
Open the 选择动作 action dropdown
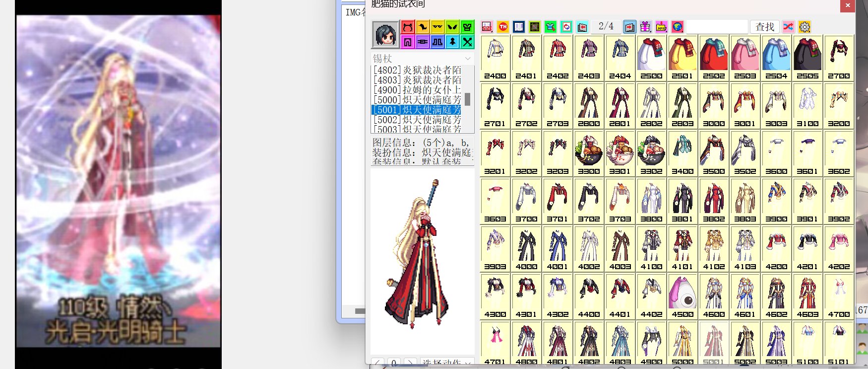coord(447,363)
